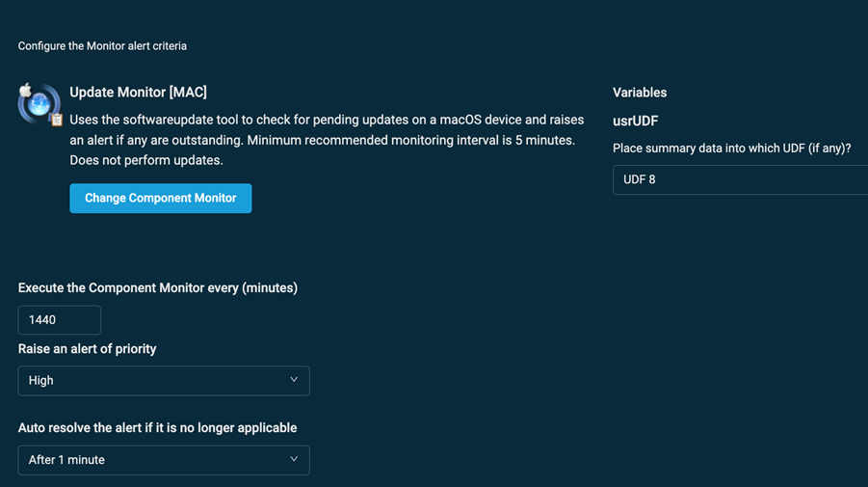Click the 'Auto resolve the alert' label

(157, 428)
